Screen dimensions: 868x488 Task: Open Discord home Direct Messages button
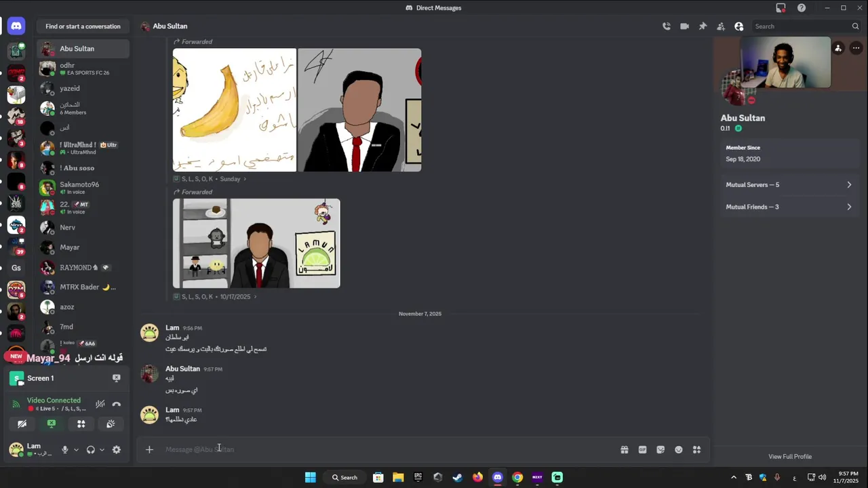pos(16,26)
